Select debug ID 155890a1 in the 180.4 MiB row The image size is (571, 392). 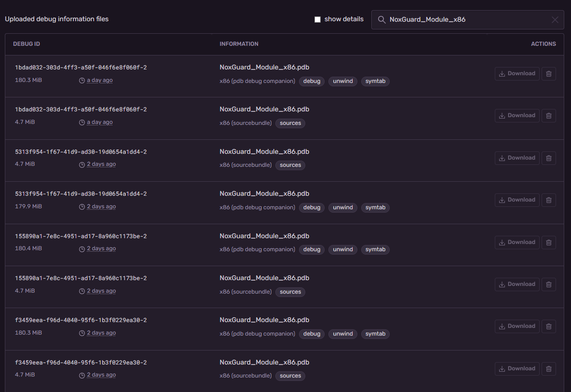(81, 236)
